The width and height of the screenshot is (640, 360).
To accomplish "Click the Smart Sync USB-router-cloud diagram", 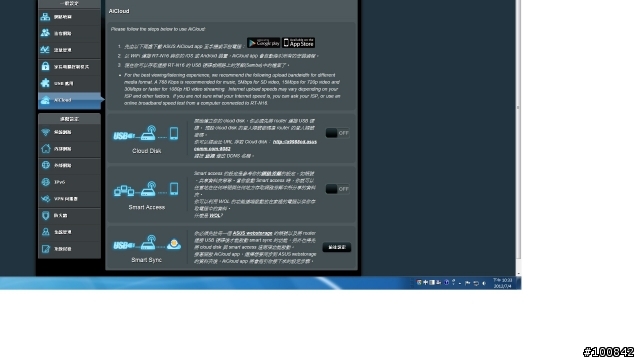I will [147, 243].
